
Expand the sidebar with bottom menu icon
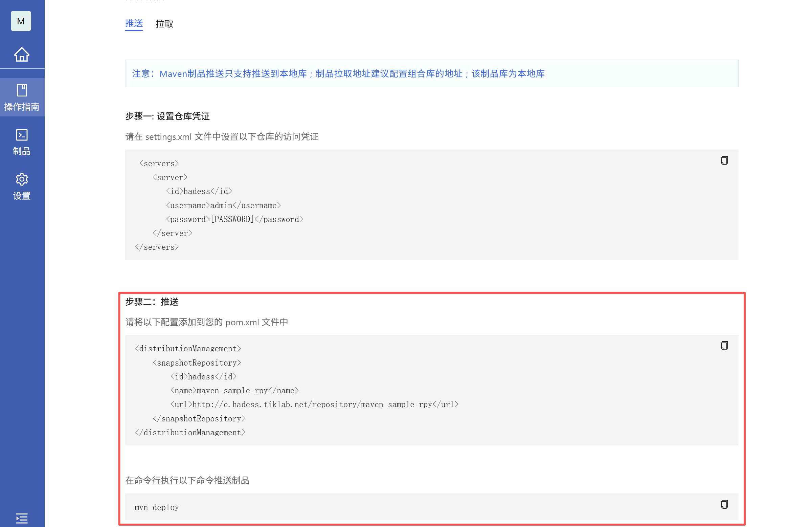point(22,518)
